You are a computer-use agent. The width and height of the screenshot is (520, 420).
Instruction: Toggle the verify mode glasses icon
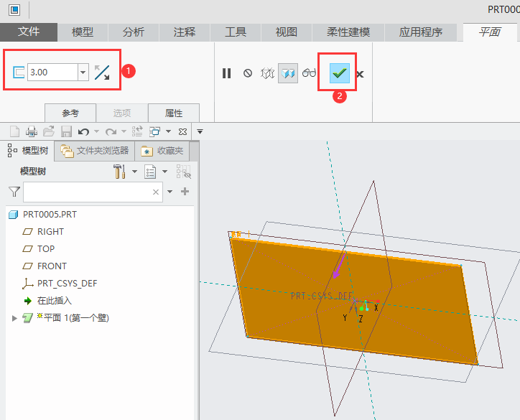pyautogui.click(x=310, y=73)
